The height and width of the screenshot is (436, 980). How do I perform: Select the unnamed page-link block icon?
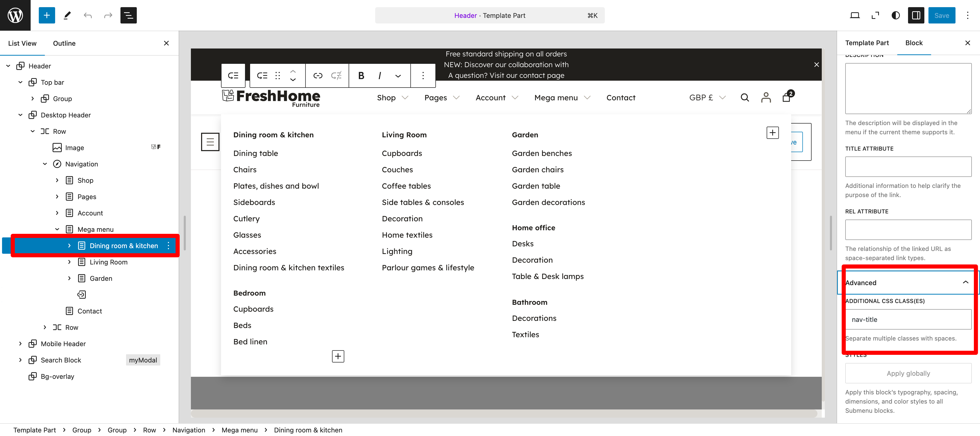81,295
